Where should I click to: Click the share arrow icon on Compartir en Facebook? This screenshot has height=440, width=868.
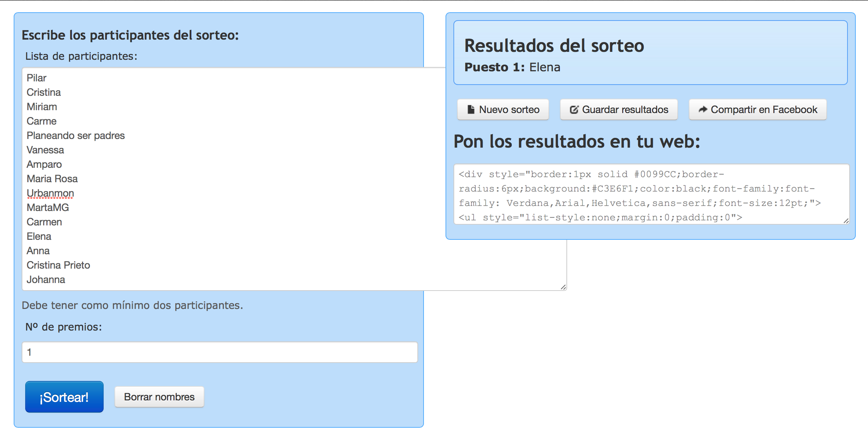[x=703, y=109]
